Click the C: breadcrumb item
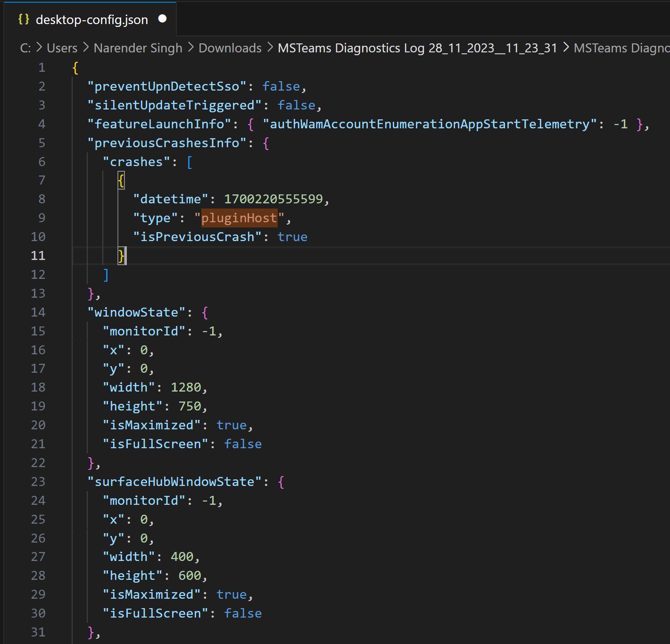670x644 pixels. [x=25, y=48]
